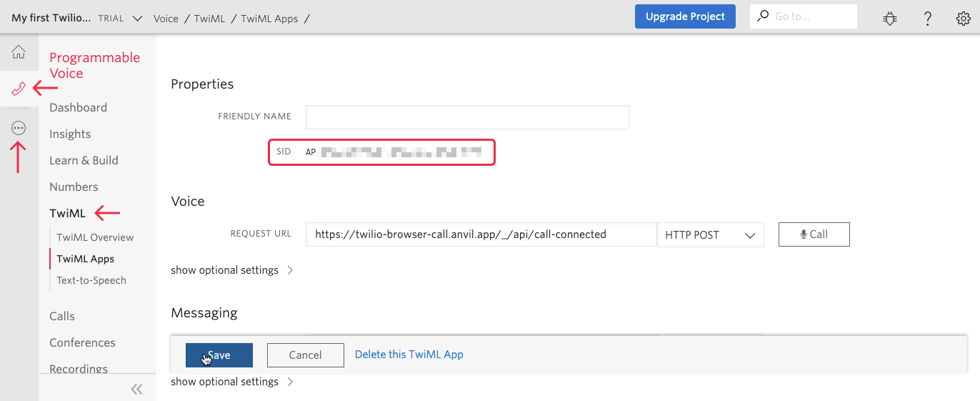Select Text-to-Speech in sidebar
This screenshot has height=401, width=980.
click(91, 280)
